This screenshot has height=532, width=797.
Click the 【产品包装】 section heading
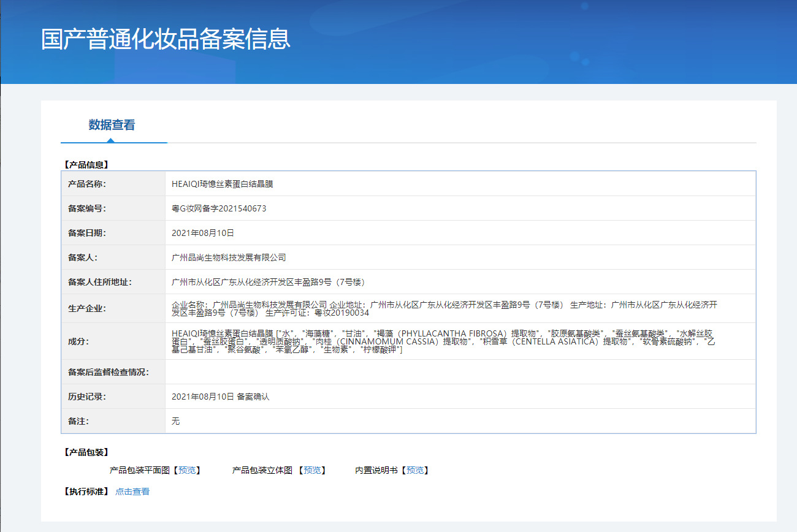pyautogui.click(x=86, y=452)
